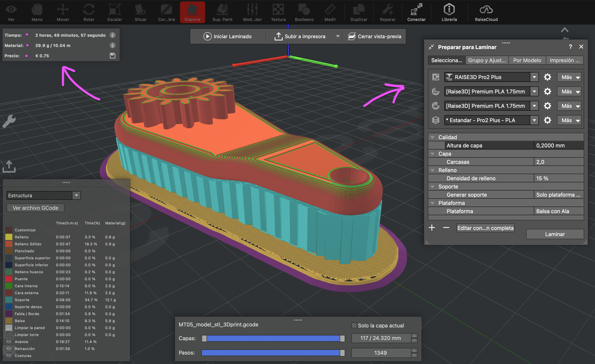Screen dimensions: 595x364
Task: Click the Capas layer slider handle
Action: point(342,338)
